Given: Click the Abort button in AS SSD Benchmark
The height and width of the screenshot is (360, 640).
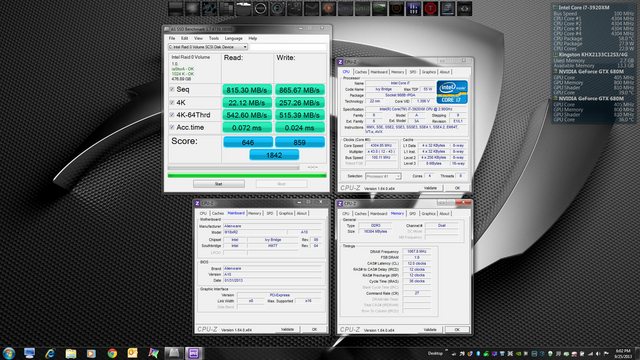Looking at the screenshot, I should (x=282, y=184).
